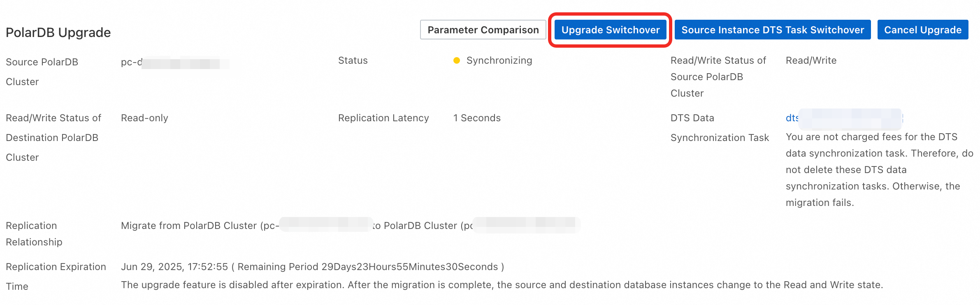Viewport: 980px width, 305px height.
Task: Click the Replication Relationship label
Action: point(34,234)
